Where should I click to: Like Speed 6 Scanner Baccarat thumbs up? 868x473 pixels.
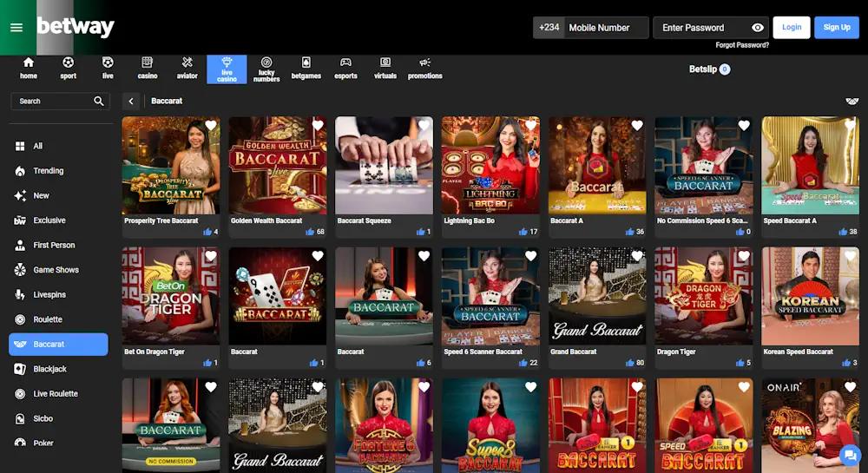[523, 363]
